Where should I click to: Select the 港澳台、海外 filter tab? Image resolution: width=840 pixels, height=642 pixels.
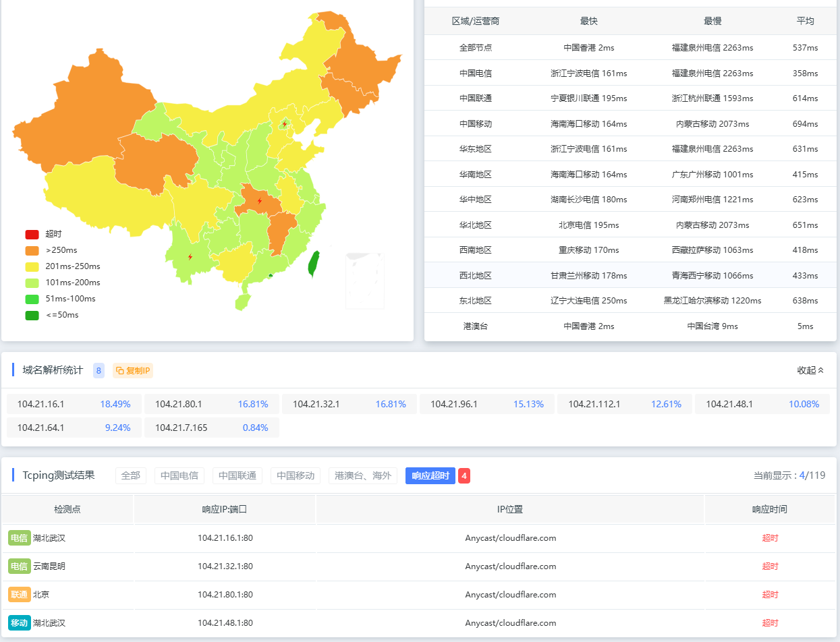pyautogui.click(x=363, y=475)
